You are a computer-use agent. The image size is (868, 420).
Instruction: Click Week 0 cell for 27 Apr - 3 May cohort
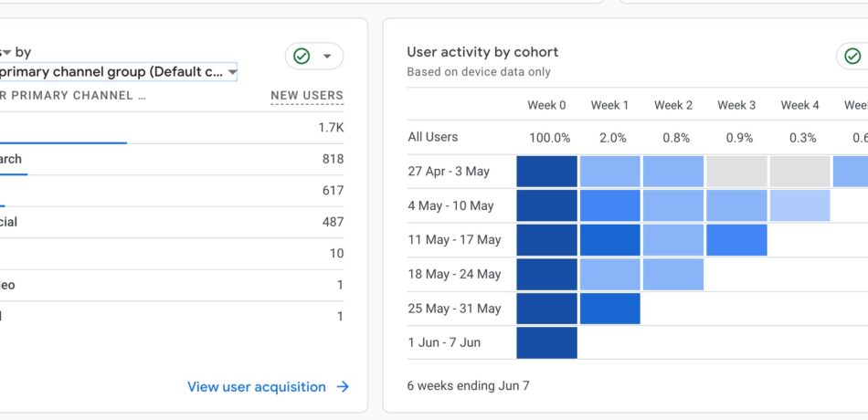point(546,172)
